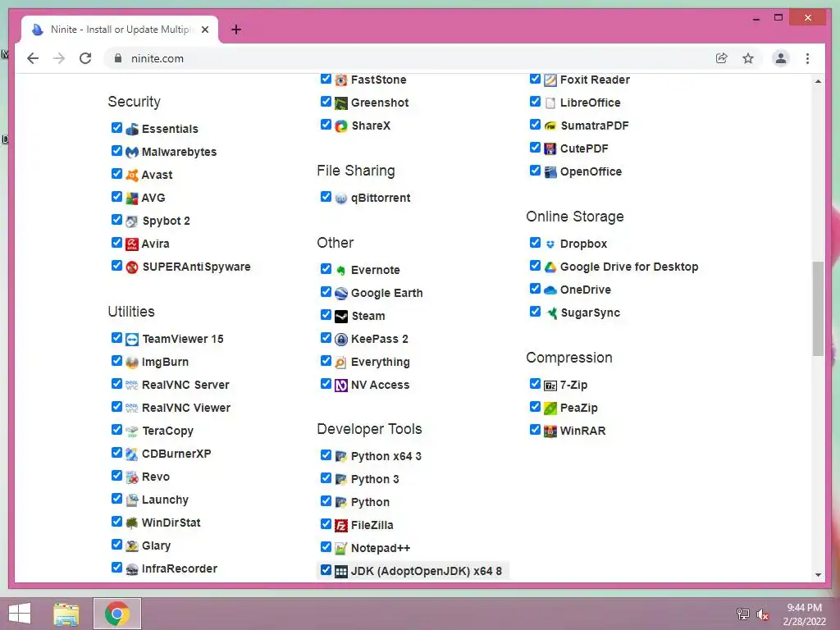This screenshot has height=630, width=840.
Task: Uncheck the Spybot 2 checkbox
Action: [x=116, y=220]
